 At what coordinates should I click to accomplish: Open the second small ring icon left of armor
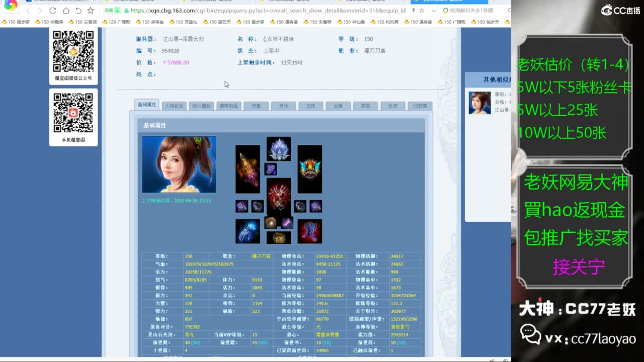tap(258, 206)
